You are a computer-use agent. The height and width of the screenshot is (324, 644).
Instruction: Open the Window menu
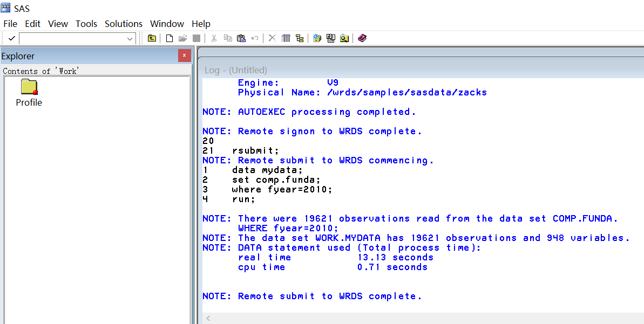click(167, 24)
